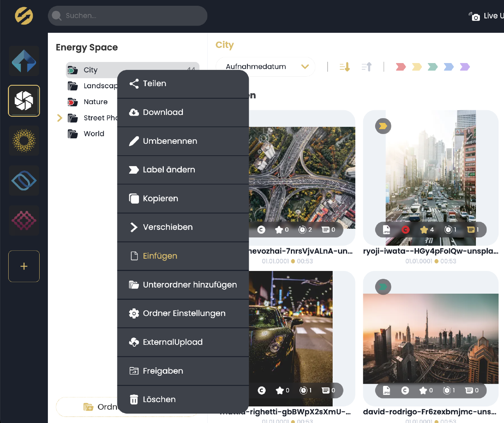The width and height of the screenshot is (504, 423).
Task: Choose Verschieben from the context menu
Action: coord(168,227)
